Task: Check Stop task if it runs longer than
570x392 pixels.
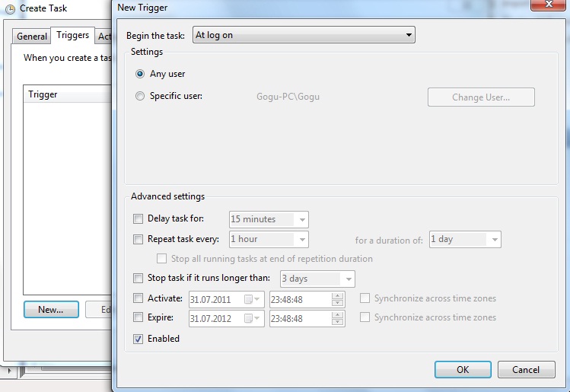Action: [x=139, y=278]
